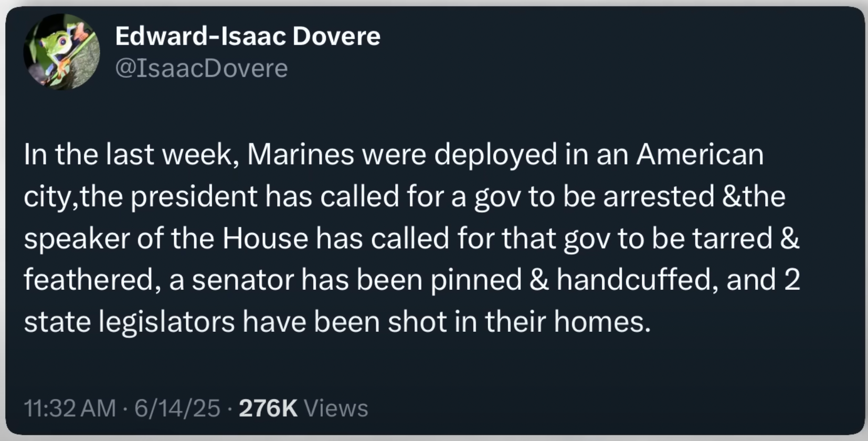Click the word "legislators" in the tweet
Screen dimensions: 868x441
click(x=166, y=321)
